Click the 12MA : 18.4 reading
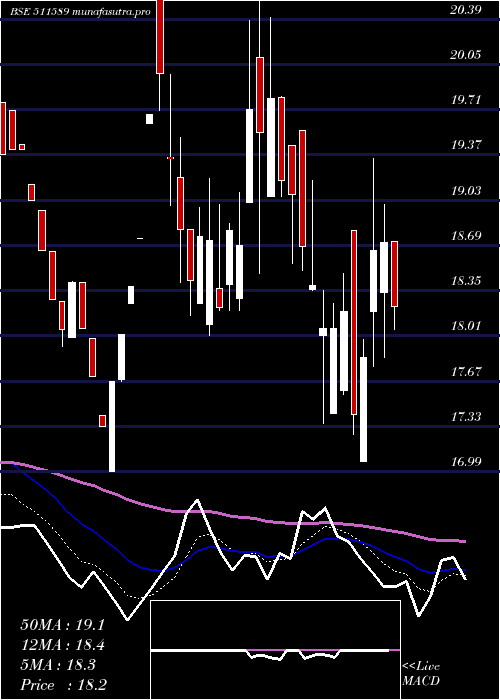500x700 pixels. click(x=62, y=646)
